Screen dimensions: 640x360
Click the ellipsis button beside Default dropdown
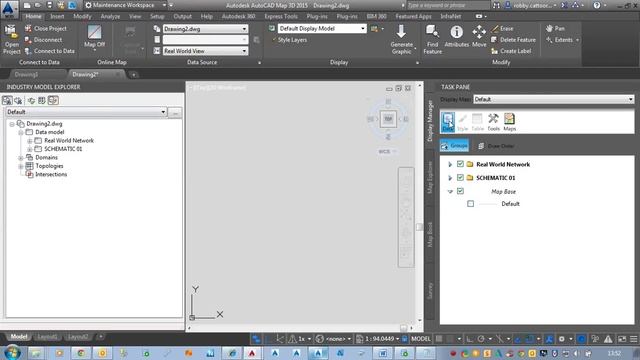[175, 113]
